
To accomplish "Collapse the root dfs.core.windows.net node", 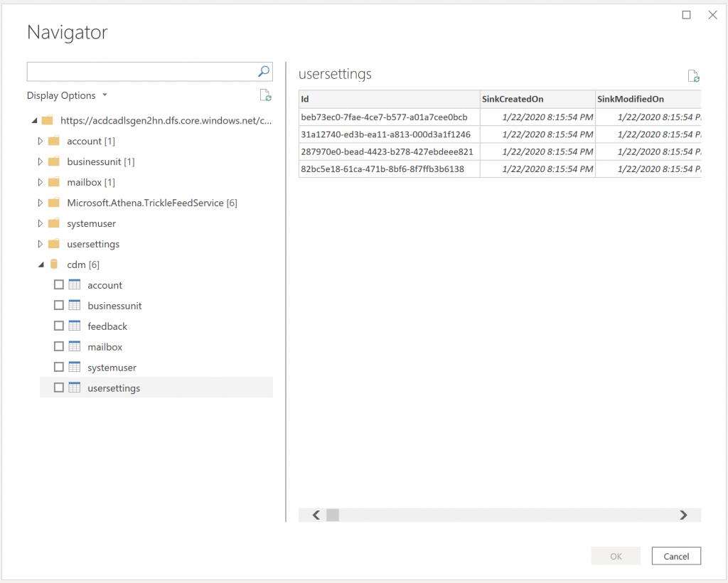I will [x=34, y=121].
